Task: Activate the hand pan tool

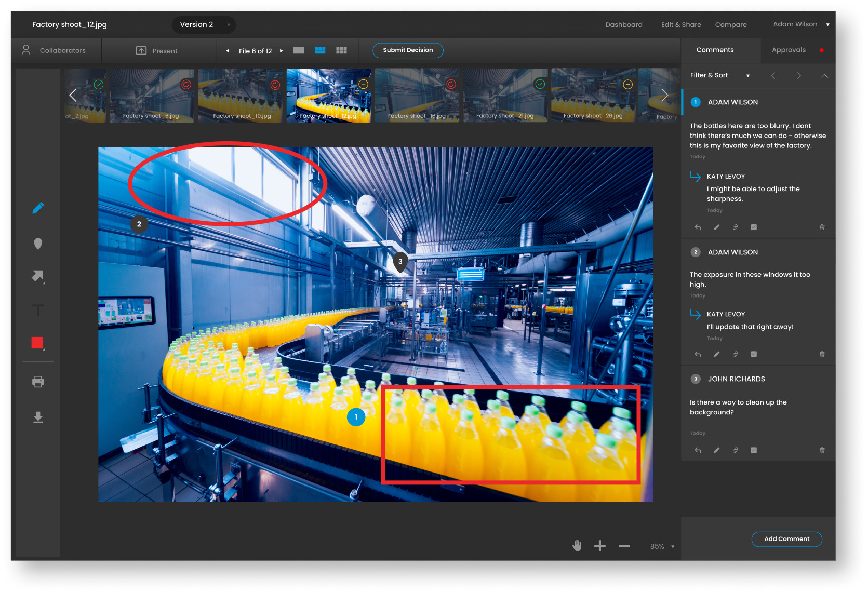Action: coord(577,546)
